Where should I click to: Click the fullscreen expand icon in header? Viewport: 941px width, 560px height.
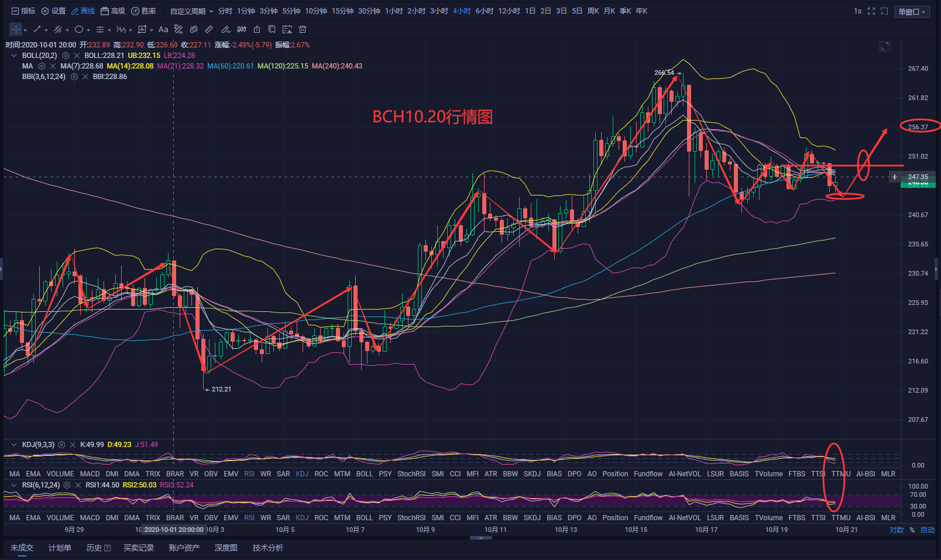coord(871,11)
